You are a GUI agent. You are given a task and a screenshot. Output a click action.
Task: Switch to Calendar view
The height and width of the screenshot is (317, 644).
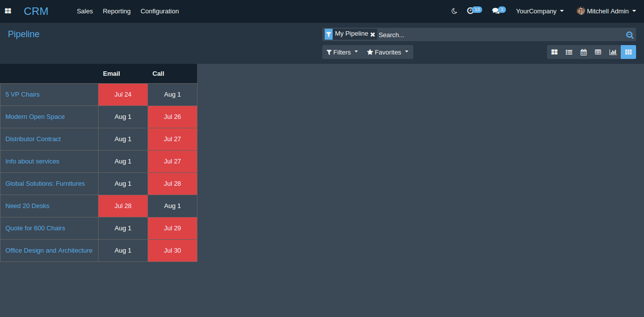coord(584,52)
